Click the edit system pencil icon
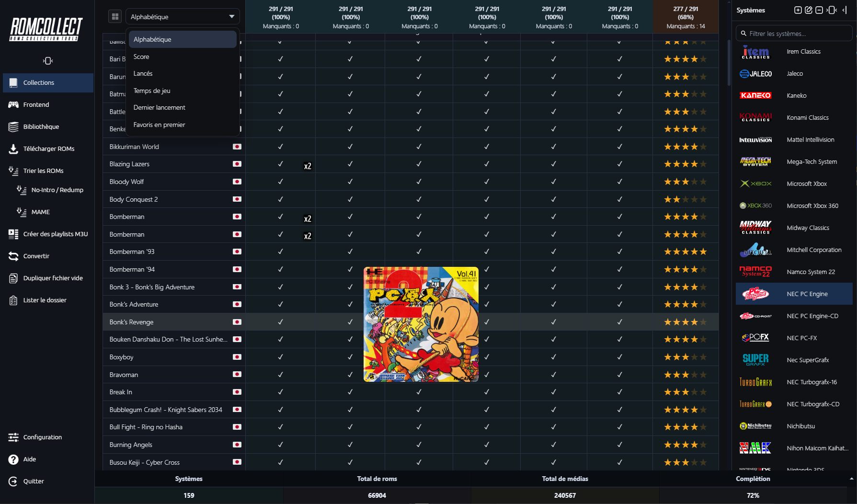 pyautogui.click(x=808, y=10)
